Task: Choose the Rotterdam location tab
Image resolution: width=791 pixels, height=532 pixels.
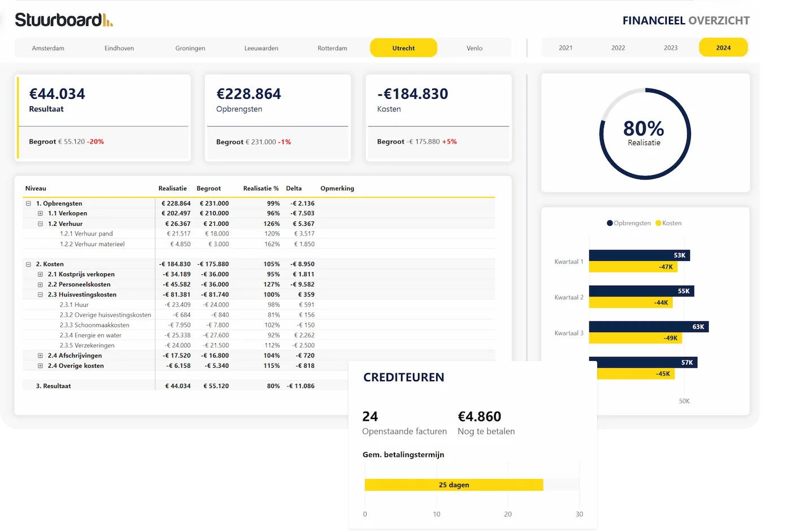Action: pos(332,48)
